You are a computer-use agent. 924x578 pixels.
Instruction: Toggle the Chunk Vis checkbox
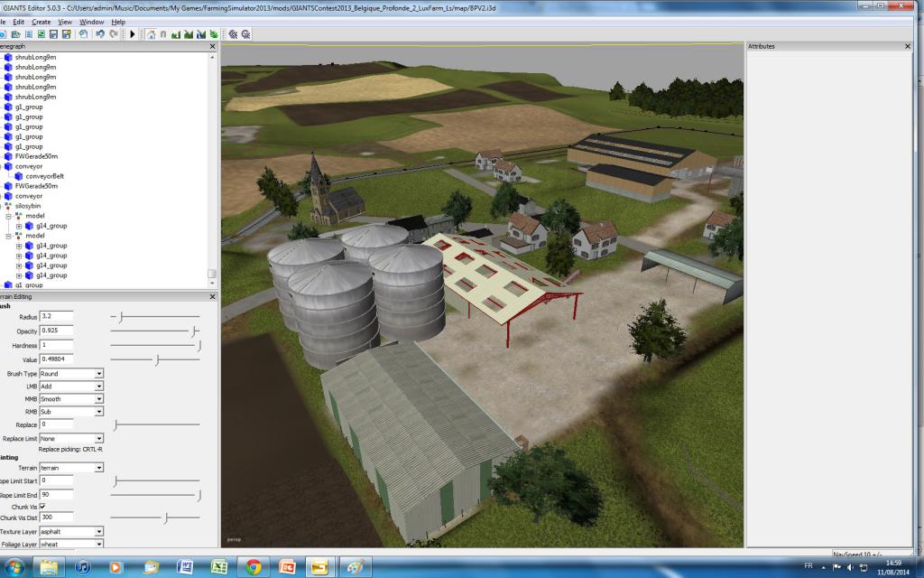coord(42,506)
